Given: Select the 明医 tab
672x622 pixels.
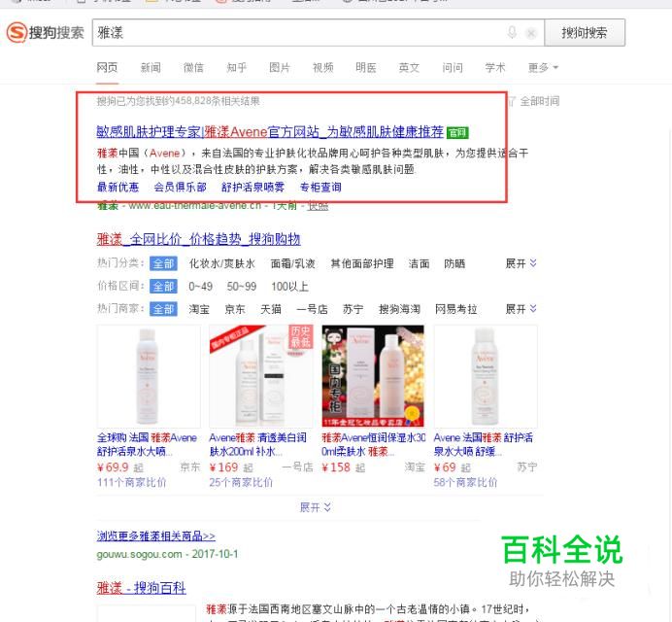Looking at the screenshot, I should tap(365, 67).
